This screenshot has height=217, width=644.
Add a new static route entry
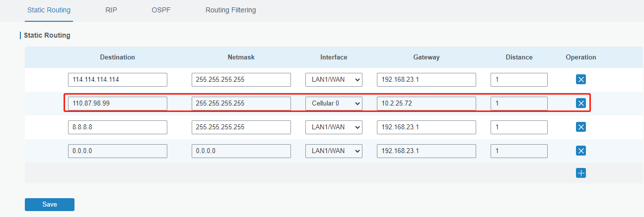coord(580,173)
